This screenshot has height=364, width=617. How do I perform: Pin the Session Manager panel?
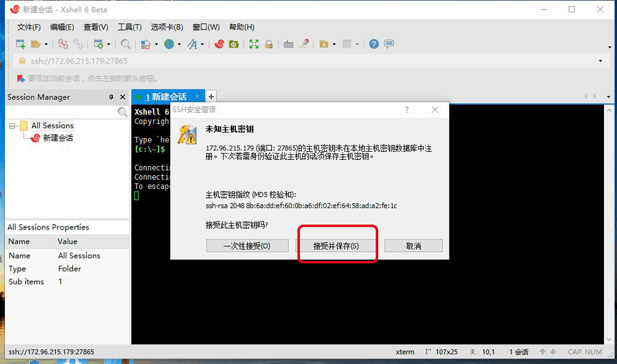point(111,97)
